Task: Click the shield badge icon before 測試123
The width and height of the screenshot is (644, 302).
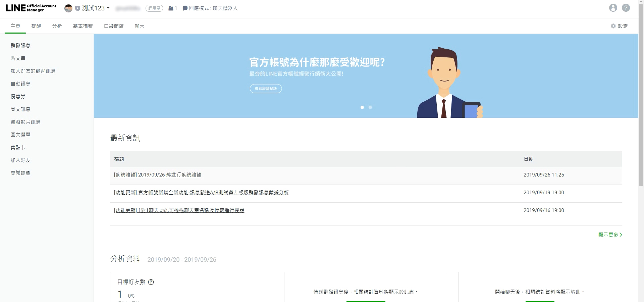Action: point(77,8)
